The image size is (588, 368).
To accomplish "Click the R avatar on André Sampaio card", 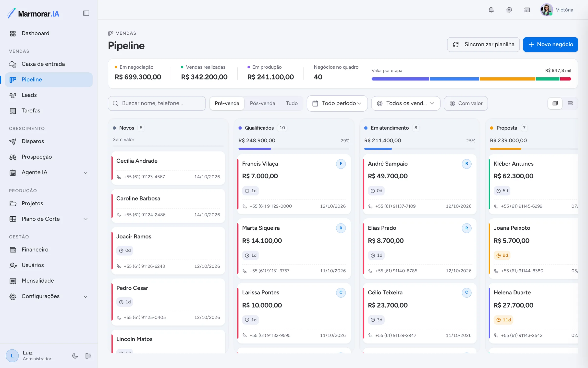I will 466,164.
